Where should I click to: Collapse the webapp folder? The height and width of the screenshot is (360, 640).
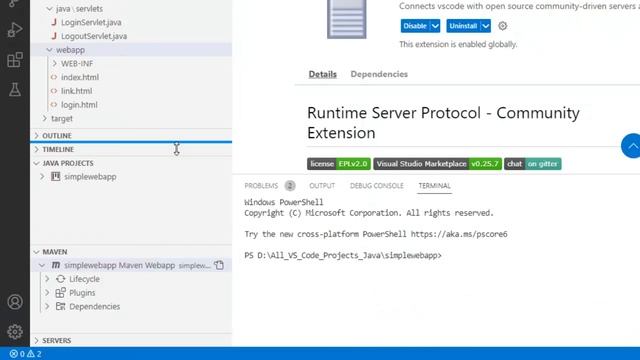click(x=49, y=50)
